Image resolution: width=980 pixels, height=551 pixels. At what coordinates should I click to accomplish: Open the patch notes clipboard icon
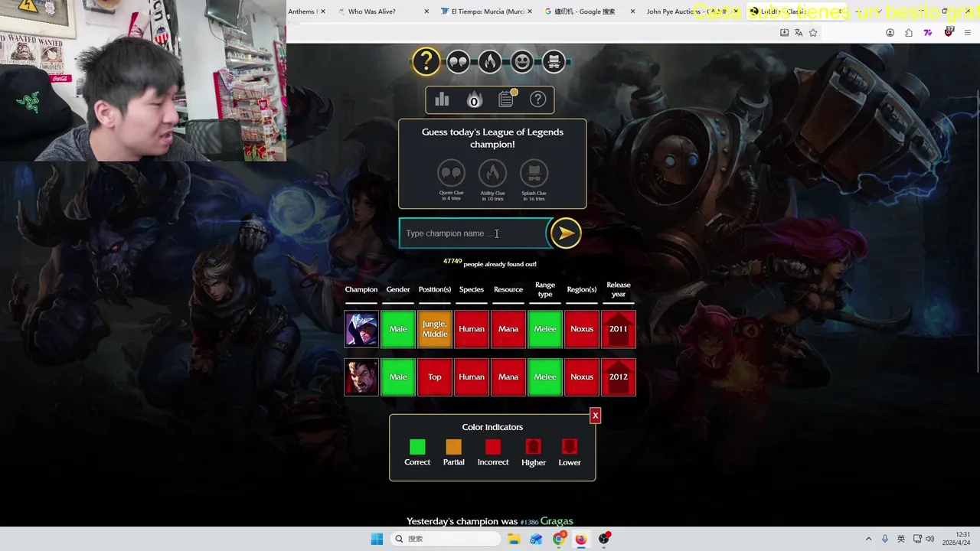pyautogui.click(x=506, y=99)
